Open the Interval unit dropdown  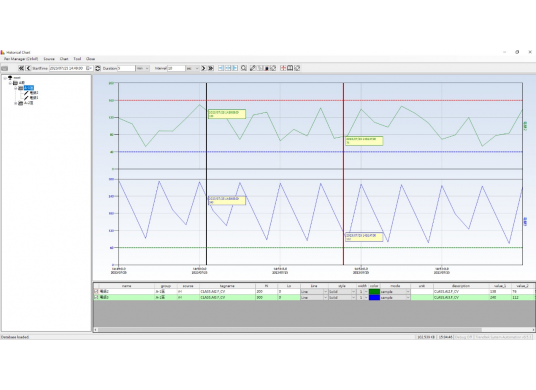point(192,68)
